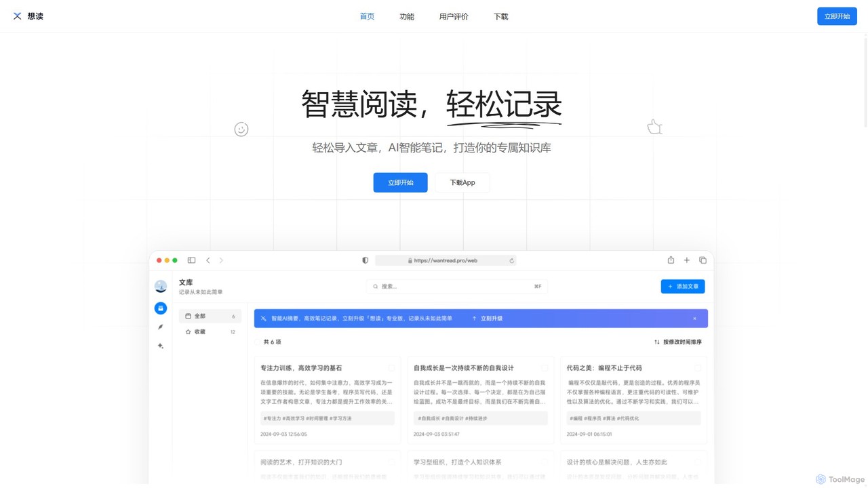Screen dimensions: 868x488
Task: Toggle the select-all checkbox beside 共 6 项
Action: click(258, 342)
